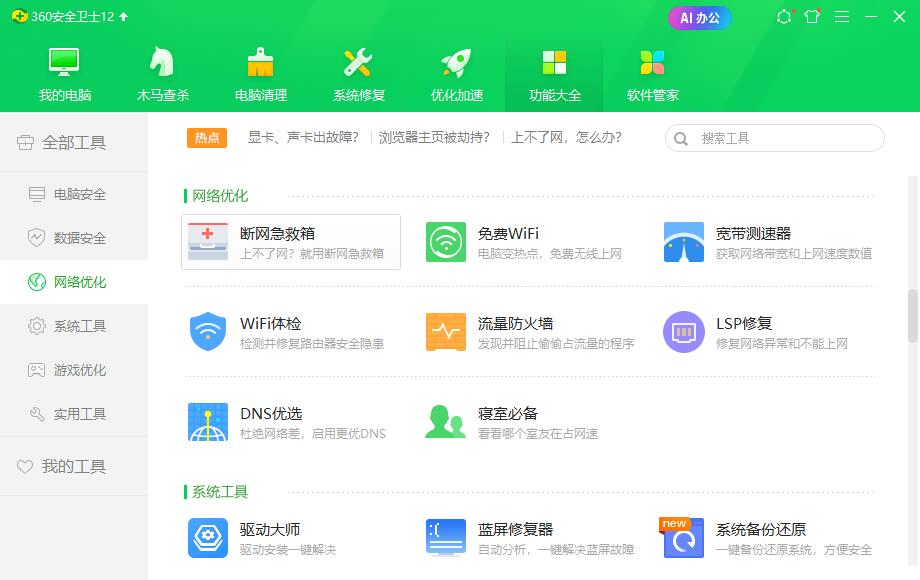The image size is (920, 580).
Task: Click the 免费WiFi title text
Action: [x=508, y=234]
